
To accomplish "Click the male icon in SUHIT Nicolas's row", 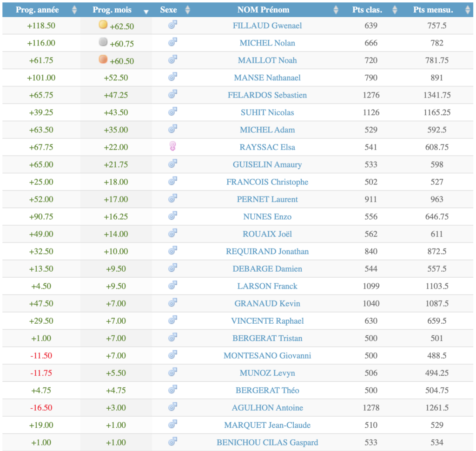I will 172,112.
